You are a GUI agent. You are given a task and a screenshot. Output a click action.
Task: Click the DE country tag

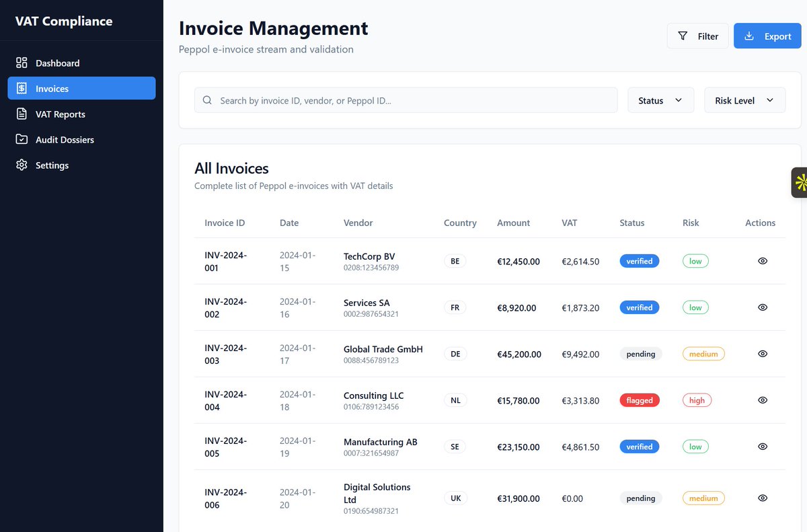455,354
